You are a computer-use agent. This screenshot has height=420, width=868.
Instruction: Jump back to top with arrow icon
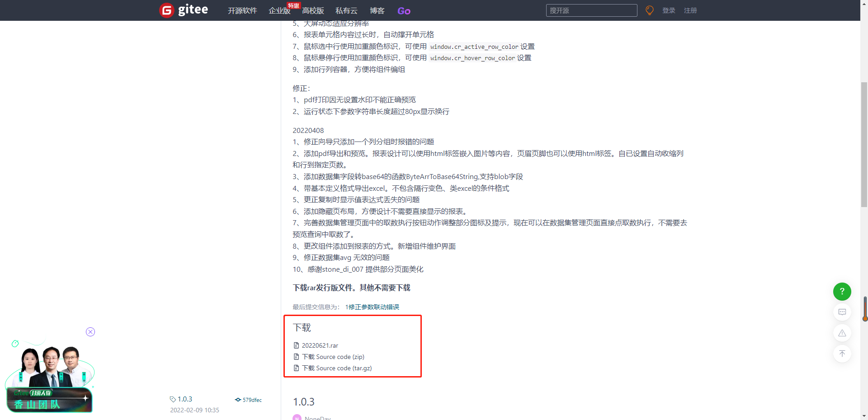pos(842,354)
